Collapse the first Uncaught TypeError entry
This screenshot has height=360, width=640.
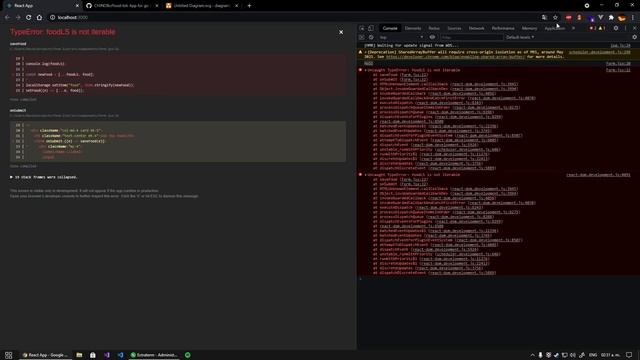[365, 70]
